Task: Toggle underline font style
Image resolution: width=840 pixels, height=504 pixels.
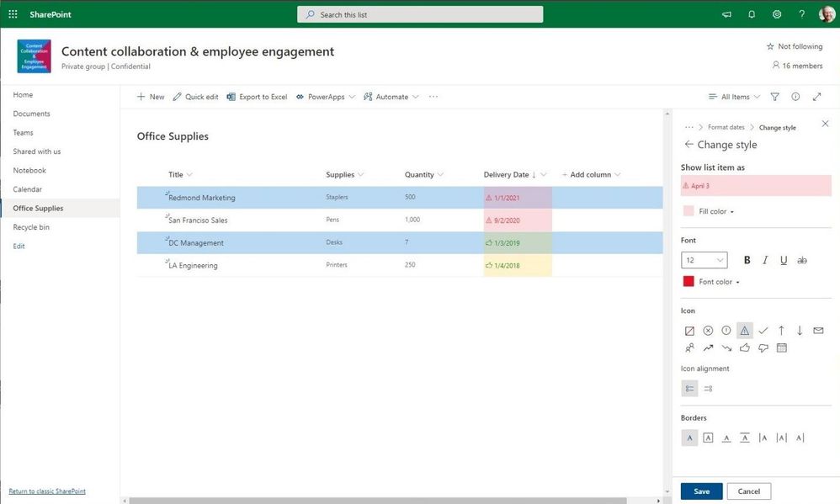Action: coord(784,260)
